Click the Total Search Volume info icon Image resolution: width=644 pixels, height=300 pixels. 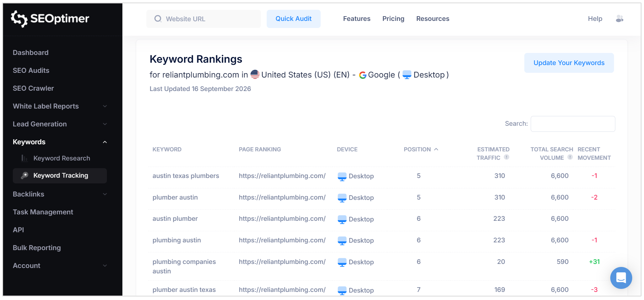(x=570, y=157)
